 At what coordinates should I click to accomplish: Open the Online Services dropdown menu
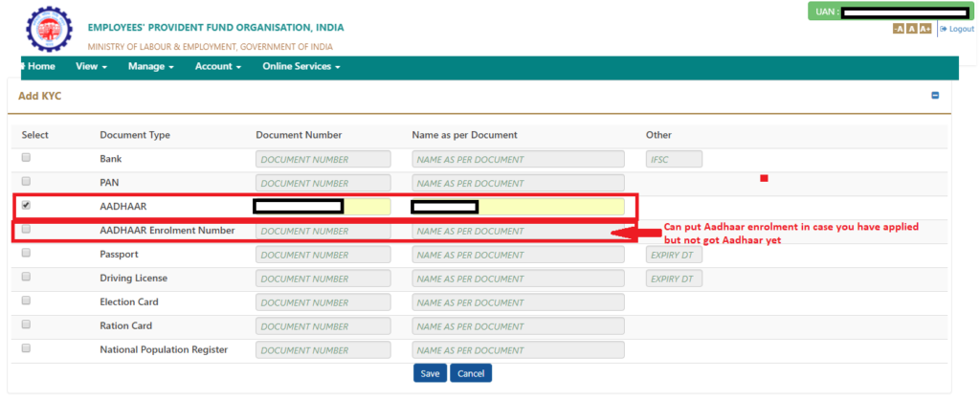301,66
